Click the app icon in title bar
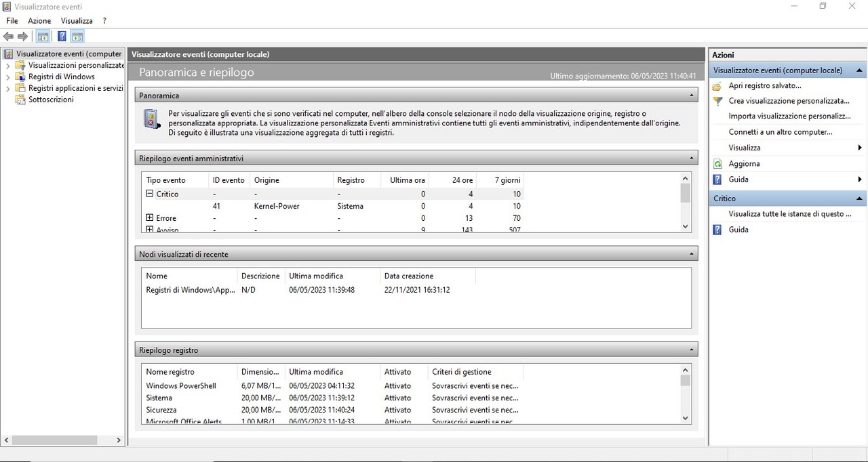Screen dimensions: 868x462 pos(7,7)
